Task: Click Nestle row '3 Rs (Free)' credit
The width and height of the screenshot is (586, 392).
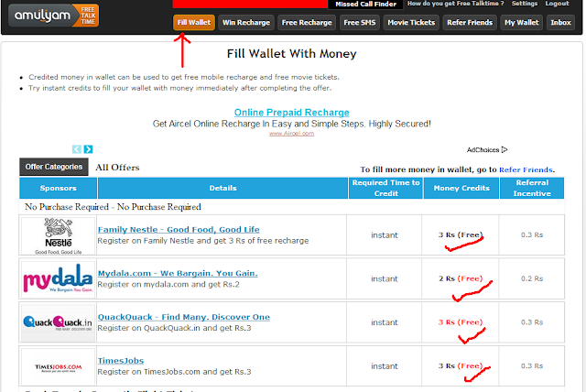Action: [461, 235]
